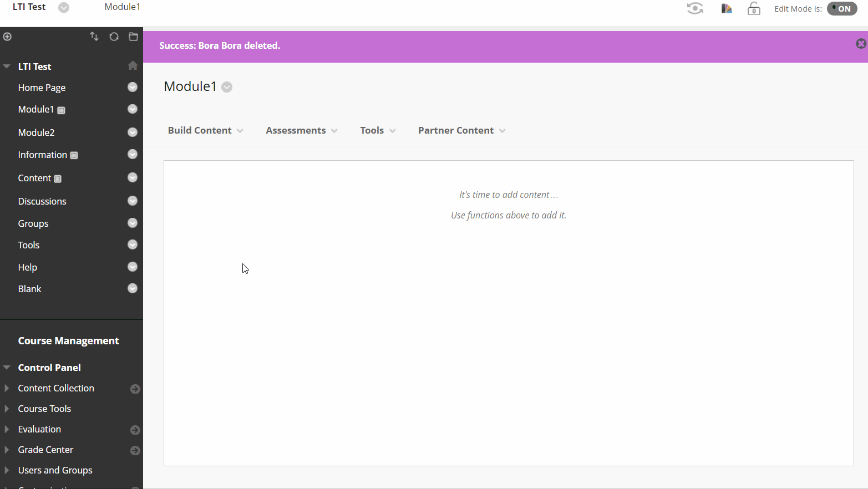Go to Home Page link
The width and height of the screenshot is (868, 489).
pyautogui.click(x=42, y=88)
